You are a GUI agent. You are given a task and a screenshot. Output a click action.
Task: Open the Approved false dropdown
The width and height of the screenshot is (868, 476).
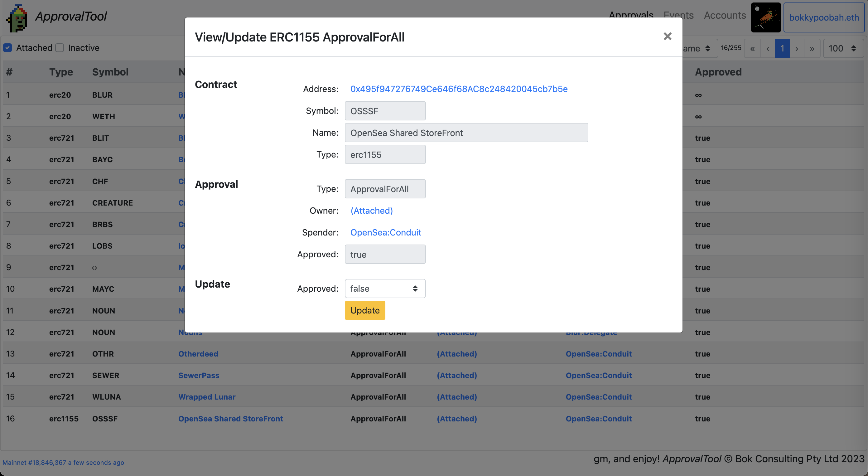(385, 289)
